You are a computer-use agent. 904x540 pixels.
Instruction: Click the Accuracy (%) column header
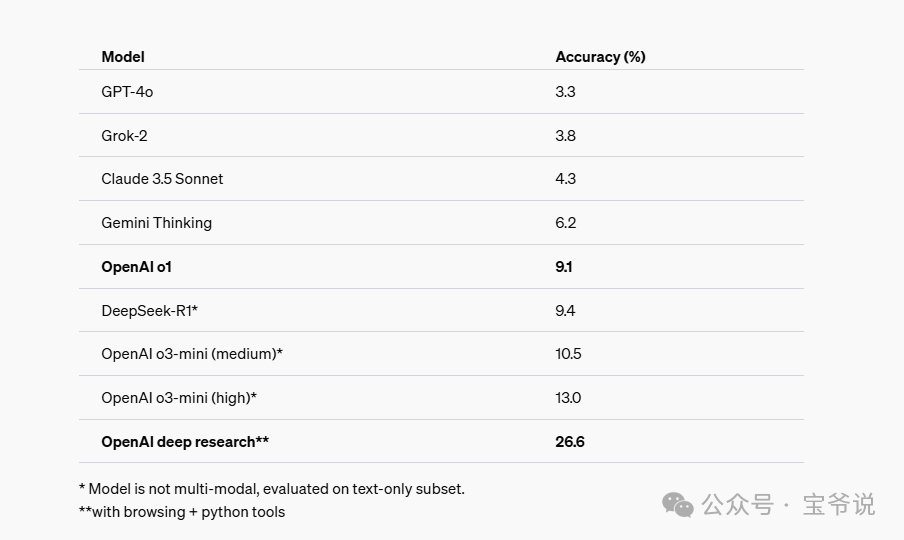click(600, 57)
